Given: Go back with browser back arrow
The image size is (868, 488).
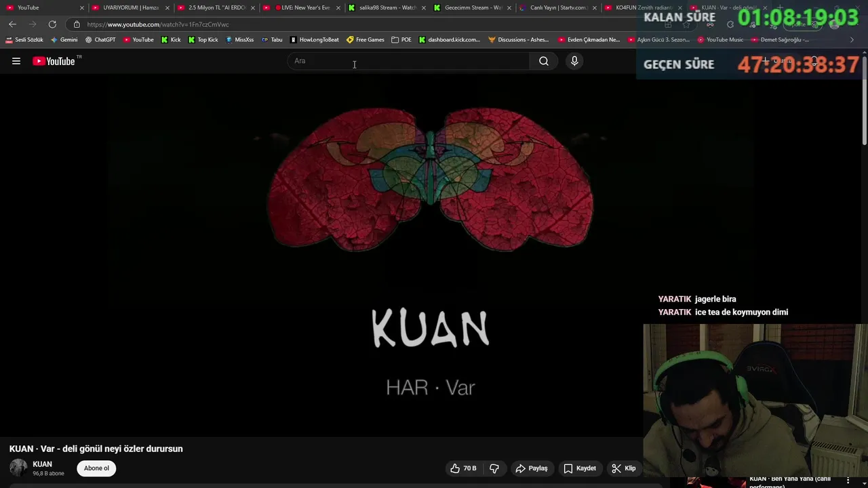Looking at the screenshot, I should [12, 24].
